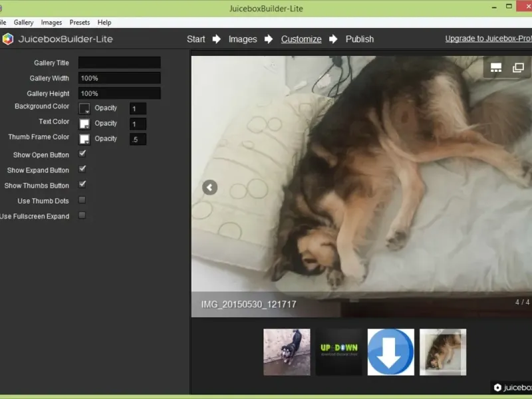The width and height of the screenshot is (532, 399).
Task: Click the arrow icon between Start and Images
Action: pos(217,39)
